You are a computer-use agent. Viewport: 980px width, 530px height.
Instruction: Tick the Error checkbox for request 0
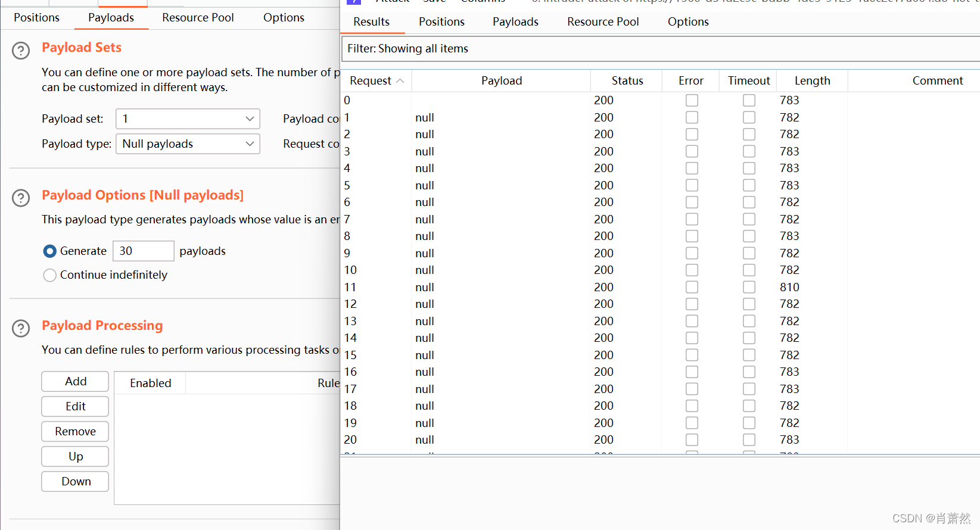[x=692, y=100]
